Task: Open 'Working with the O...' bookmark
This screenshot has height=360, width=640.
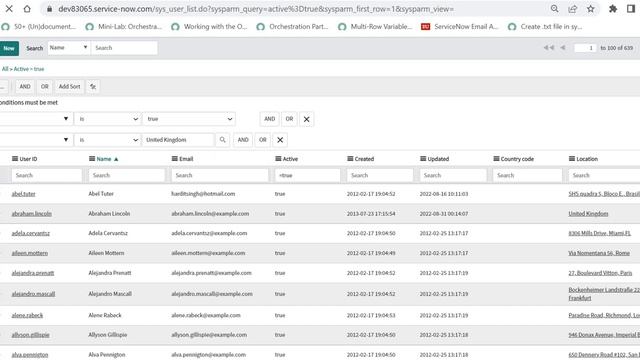Action: point(209,27)
